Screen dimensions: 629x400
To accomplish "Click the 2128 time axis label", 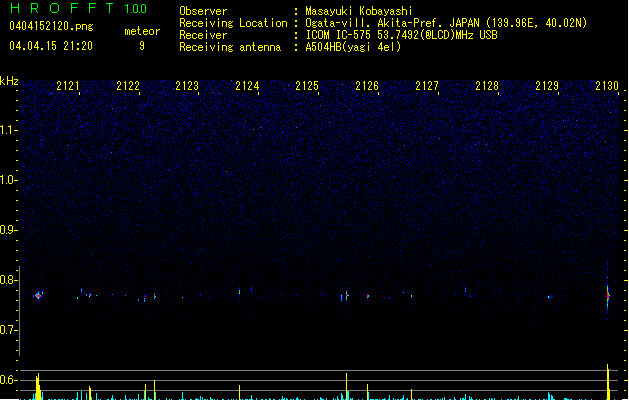I will [x=487, y=86].
